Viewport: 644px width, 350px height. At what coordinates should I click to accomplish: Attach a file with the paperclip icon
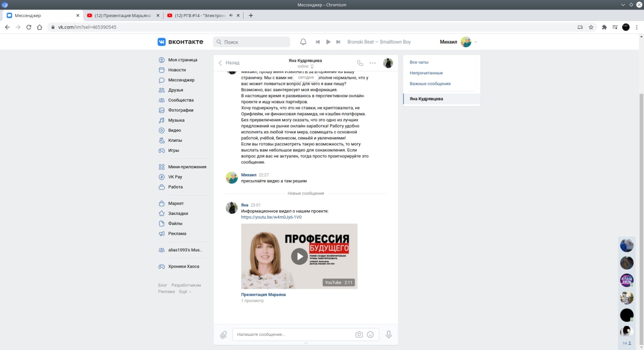(223, 334)
